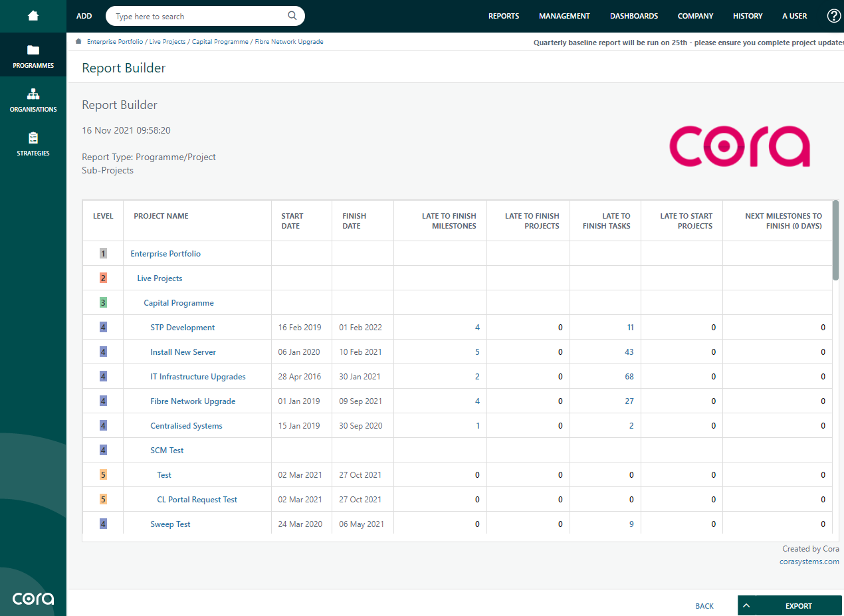
Task: Click the level 1 grey badge
Action: 103,254
